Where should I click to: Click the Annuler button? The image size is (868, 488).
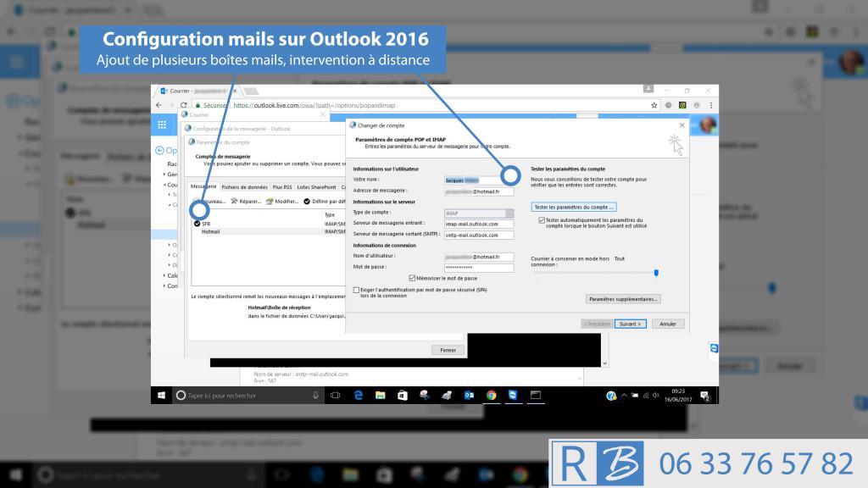click(668, 324)
